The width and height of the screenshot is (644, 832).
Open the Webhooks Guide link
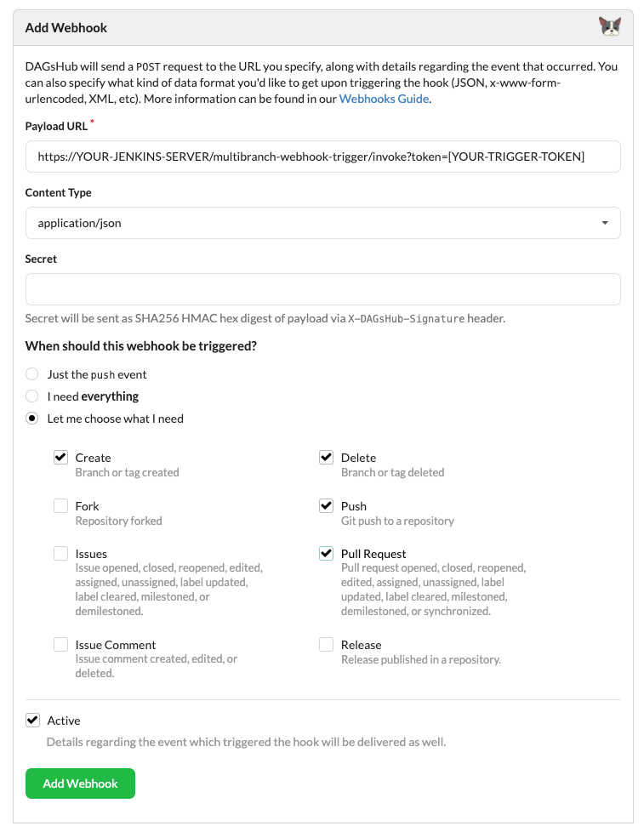(383, 98)
